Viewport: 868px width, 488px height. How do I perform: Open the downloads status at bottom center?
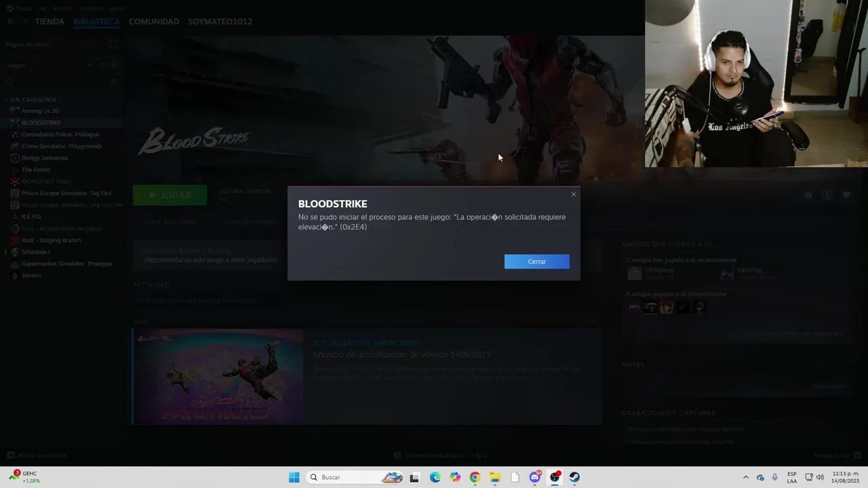coord(441,455)
